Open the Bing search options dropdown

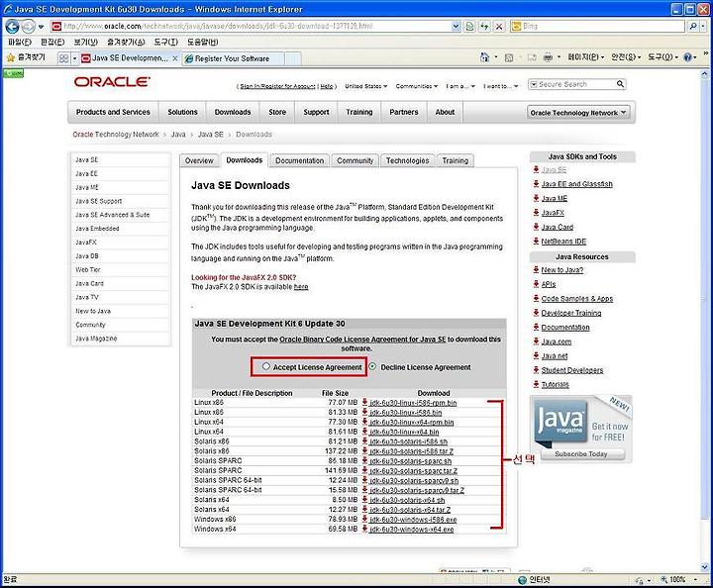point(702,27)
